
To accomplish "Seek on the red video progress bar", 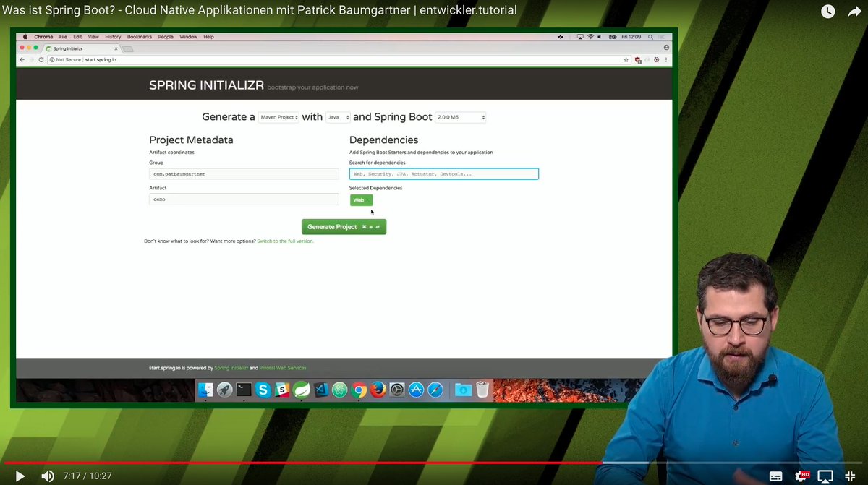I will coord(302,463).
